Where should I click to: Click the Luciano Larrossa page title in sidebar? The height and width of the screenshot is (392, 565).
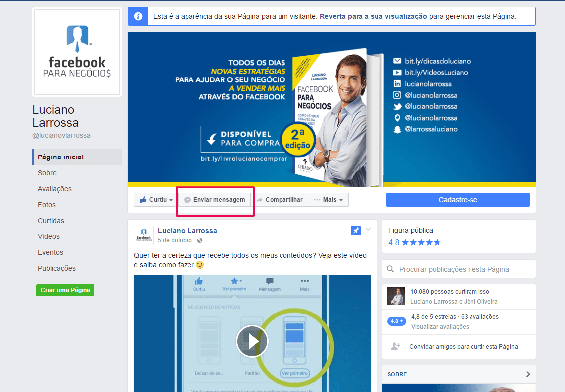tap(56, 116)
